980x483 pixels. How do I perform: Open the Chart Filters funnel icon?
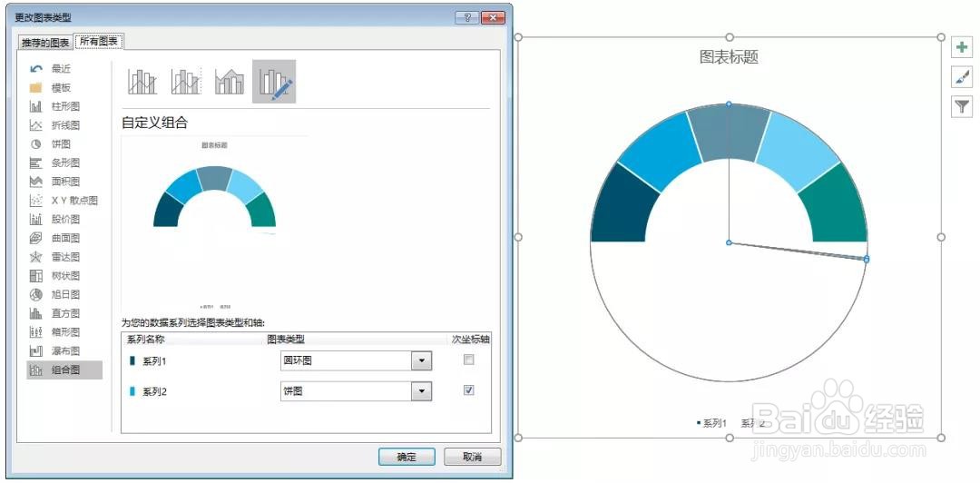click(962, 106)
